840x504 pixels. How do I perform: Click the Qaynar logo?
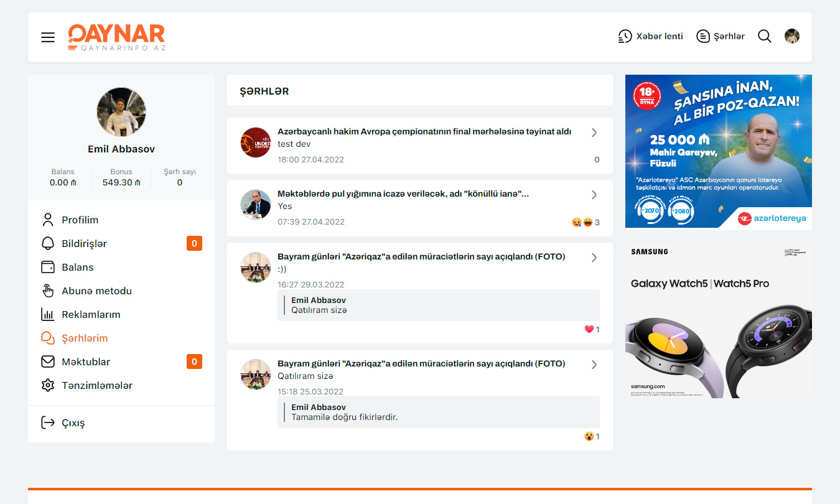pos(116,37)
